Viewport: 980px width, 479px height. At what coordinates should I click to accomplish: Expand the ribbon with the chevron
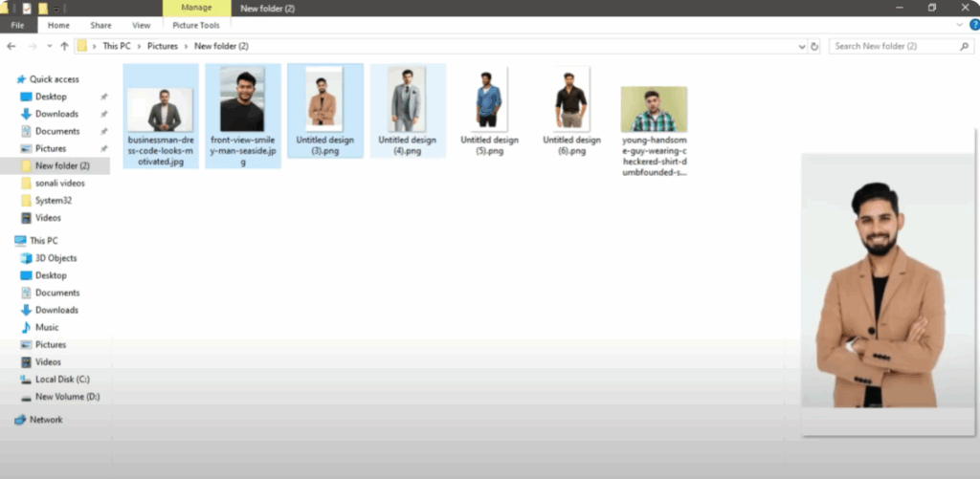(x=960, y=25)
